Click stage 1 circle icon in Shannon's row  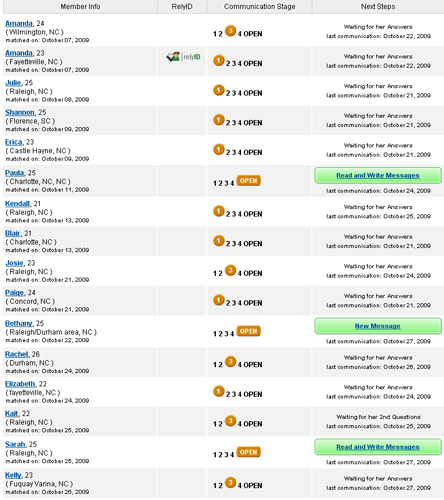point(219,120)
